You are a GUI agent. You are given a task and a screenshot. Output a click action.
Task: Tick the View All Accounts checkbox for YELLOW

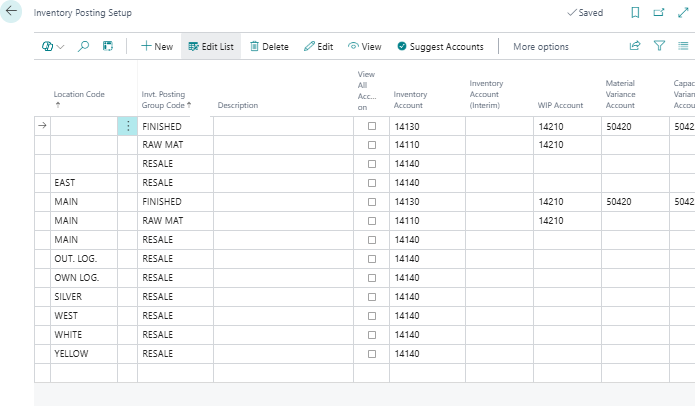tap(372, 354)
